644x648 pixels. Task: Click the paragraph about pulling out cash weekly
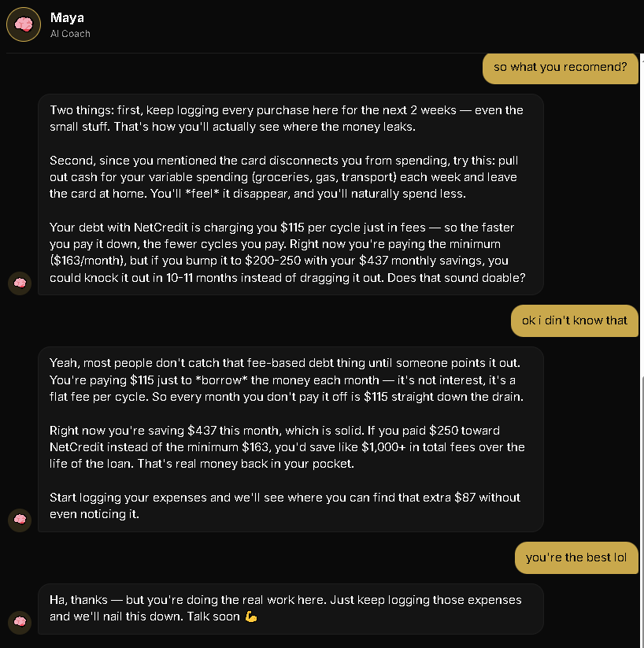283,177
